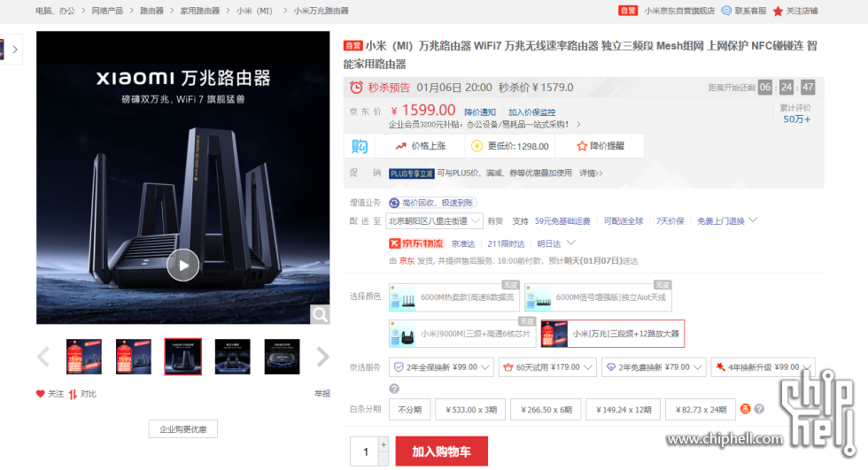The image size is (868, 470).
Task: Select 不分期 installment option
Action: (409, 410)
